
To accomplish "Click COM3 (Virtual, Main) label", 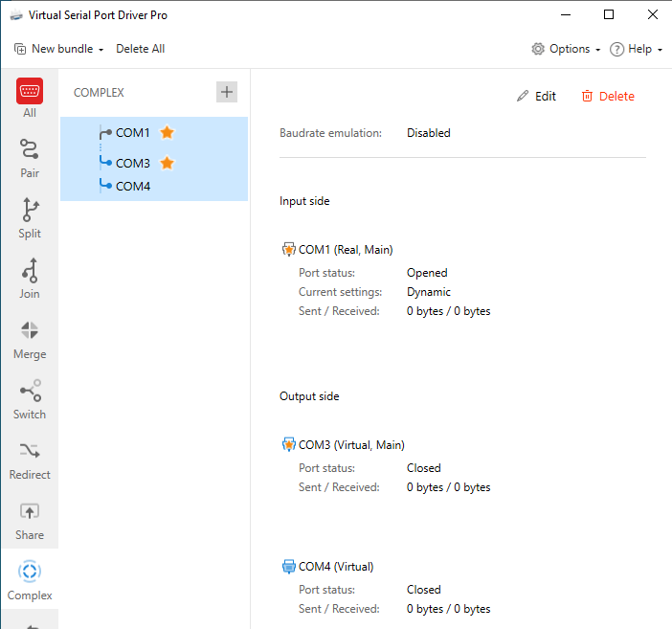I will tap(351, 445).
